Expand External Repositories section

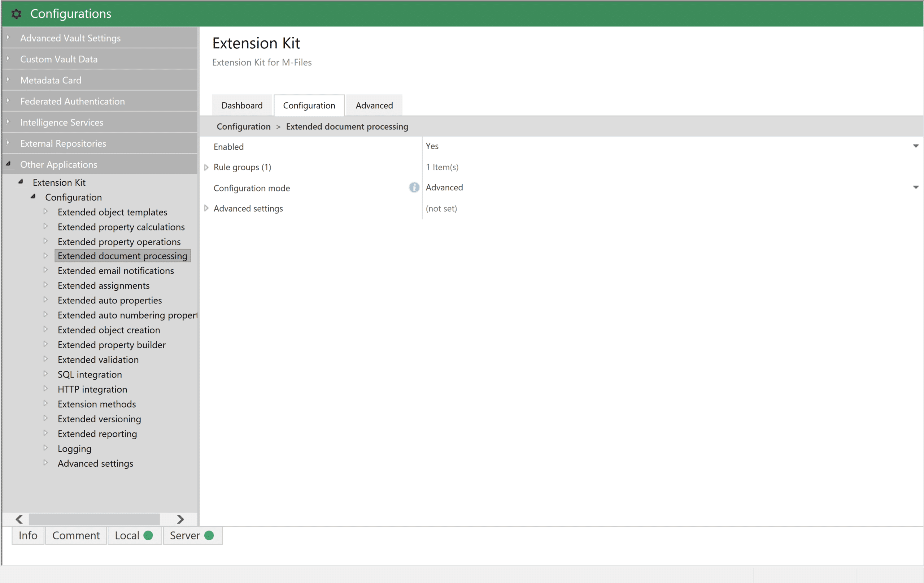point(8,143)
